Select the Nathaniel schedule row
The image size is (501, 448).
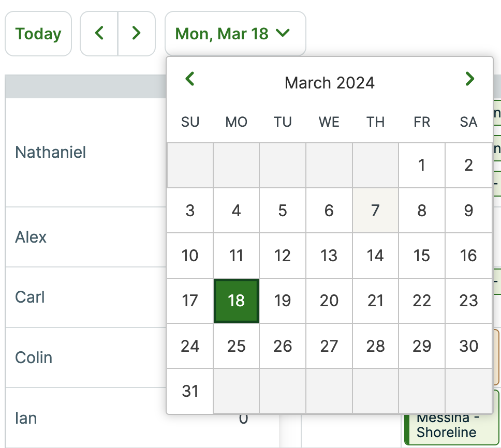pyautogui.click(x=50, y=152)
